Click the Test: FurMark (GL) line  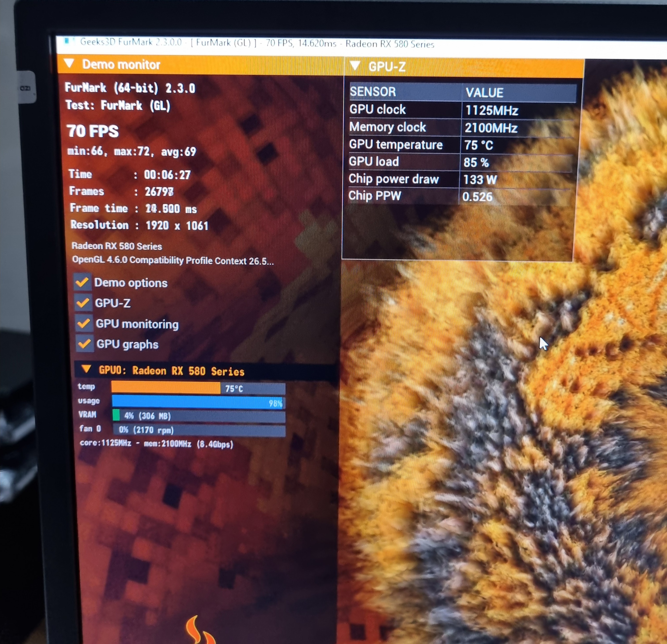118,105
